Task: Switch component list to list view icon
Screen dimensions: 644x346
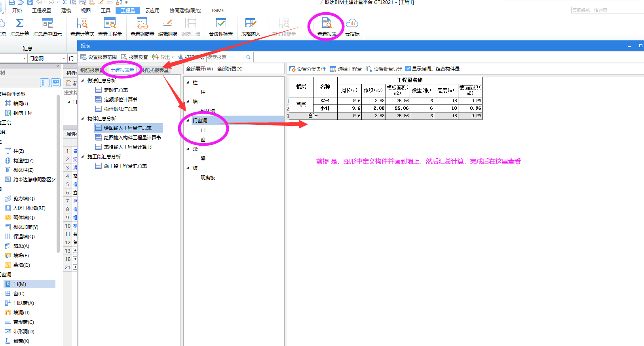Action: tap(45, 83)
